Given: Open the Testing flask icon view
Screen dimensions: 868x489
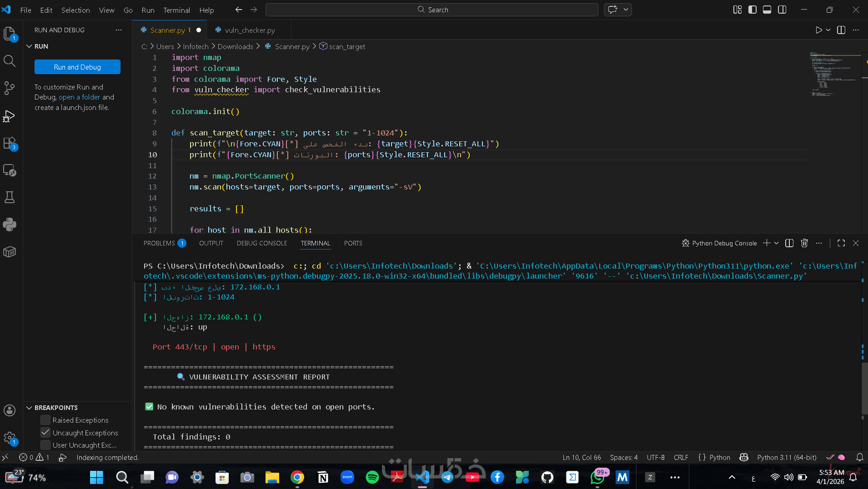Looking at the screenshot, I should [10, 197].
